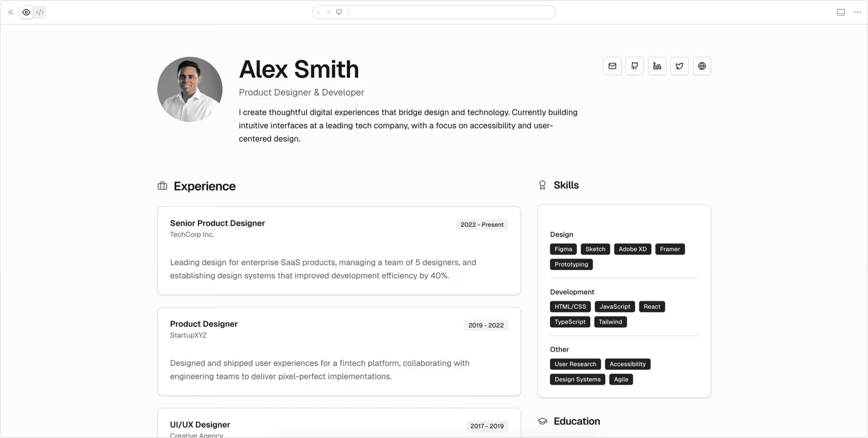868x438 pixels.
Task: Open the GitHub profile icon link
Action: pos(635,66)
